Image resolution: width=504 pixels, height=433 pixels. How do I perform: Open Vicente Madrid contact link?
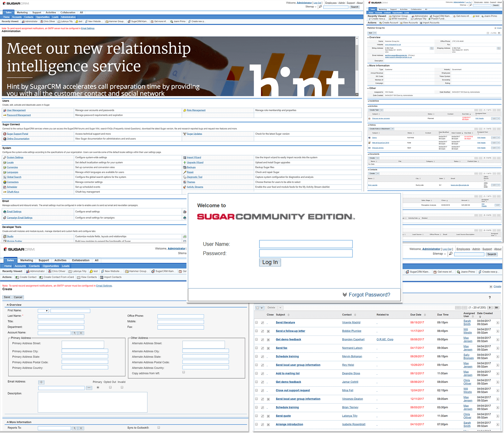[351, 322]
